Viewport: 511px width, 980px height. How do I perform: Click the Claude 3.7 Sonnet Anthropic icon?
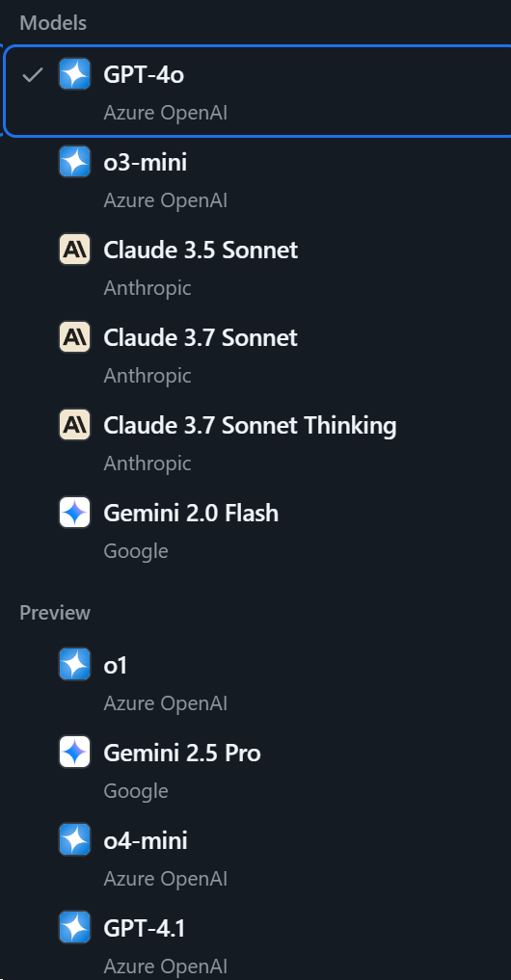pos(75,337)
